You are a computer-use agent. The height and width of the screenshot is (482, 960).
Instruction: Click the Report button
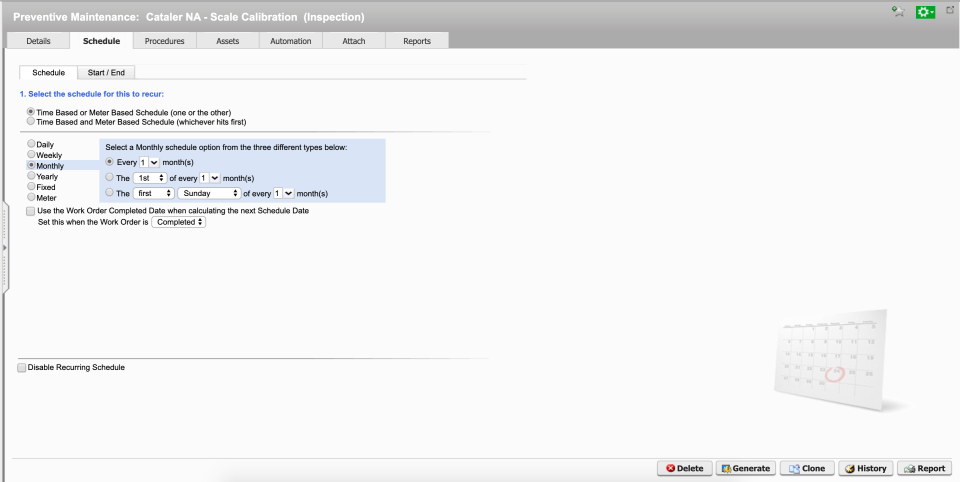[924, 469]
